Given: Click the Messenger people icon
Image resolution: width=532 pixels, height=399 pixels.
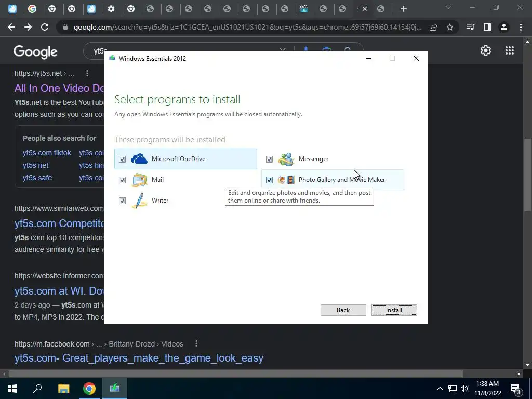Looking at the screenshot, I should pos(286,159).
